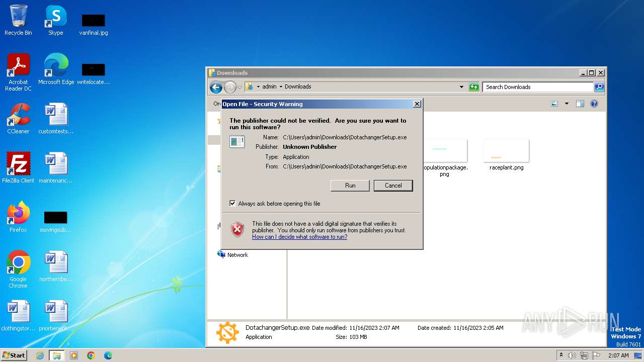Screen dimensions: 644x362
Task: Open Edge from taskbar
Action: coord(108,355)
